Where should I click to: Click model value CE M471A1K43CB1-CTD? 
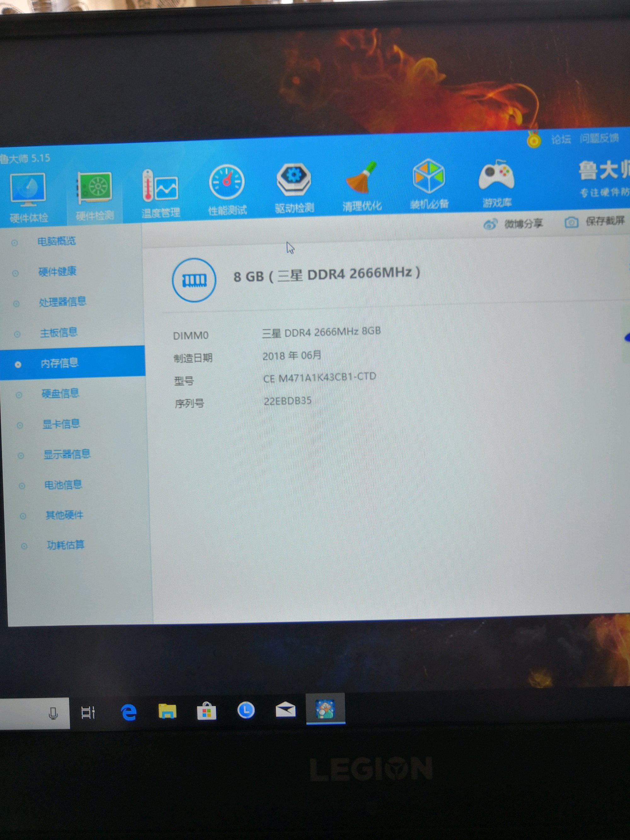click(320, 377)
